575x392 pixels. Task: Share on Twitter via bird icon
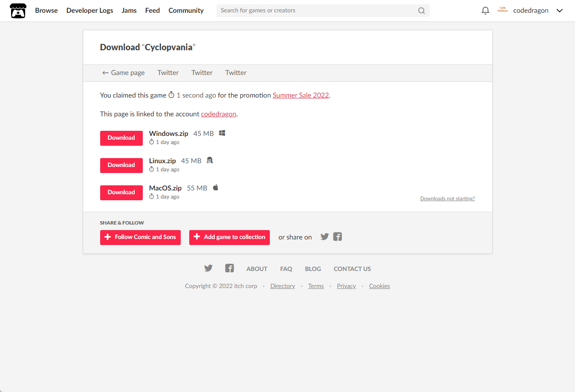pyautogui.click(x=324, y=236)
